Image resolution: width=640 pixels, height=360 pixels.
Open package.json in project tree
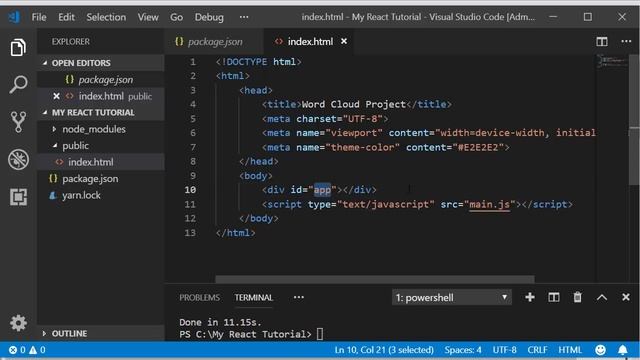[101, 179]
